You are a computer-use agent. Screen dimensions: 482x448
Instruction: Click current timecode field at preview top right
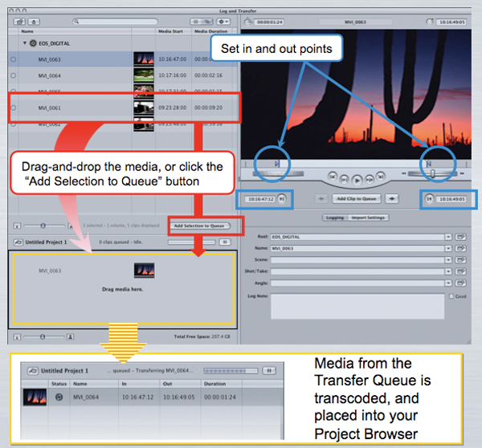coord(451,22)
